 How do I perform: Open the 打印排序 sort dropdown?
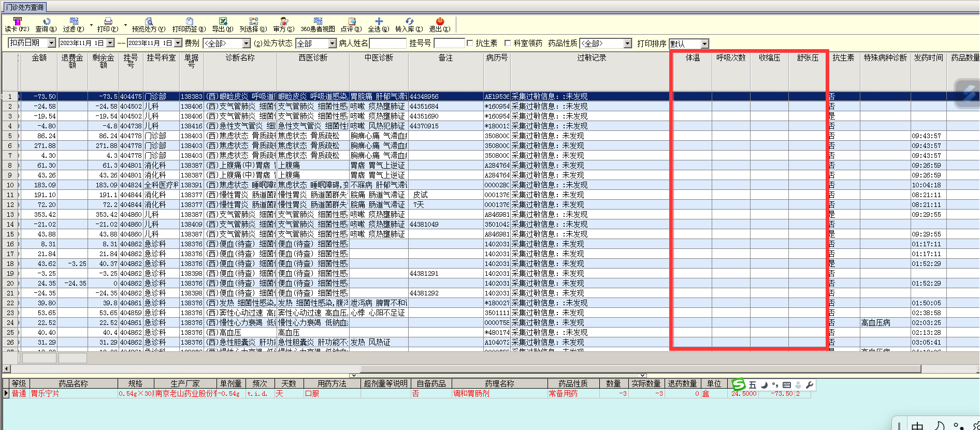tap(705, 43)
